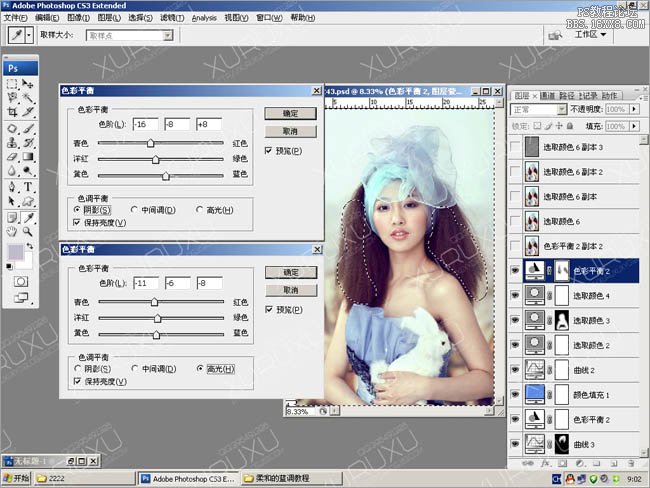650x488 pixels.
Task: Click the fx layer style icon
Action: [x=546, y=463]
